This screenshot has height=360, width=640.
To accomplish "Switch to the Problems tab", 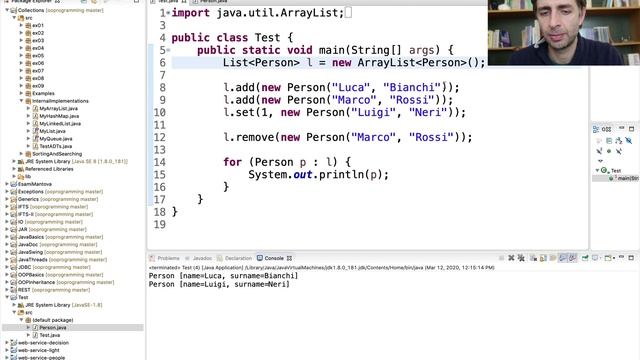I will tap(165, 258).
